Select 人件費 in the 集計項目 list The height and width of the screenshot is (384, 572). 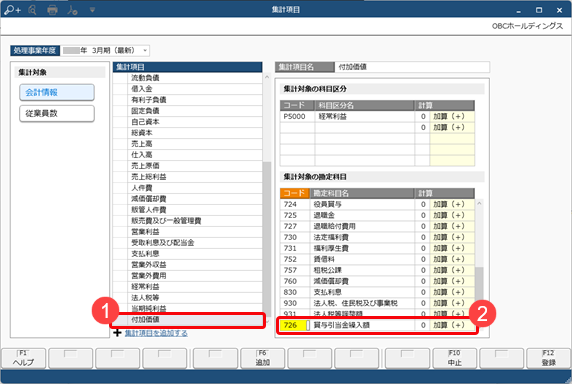(x=188, y=188)
